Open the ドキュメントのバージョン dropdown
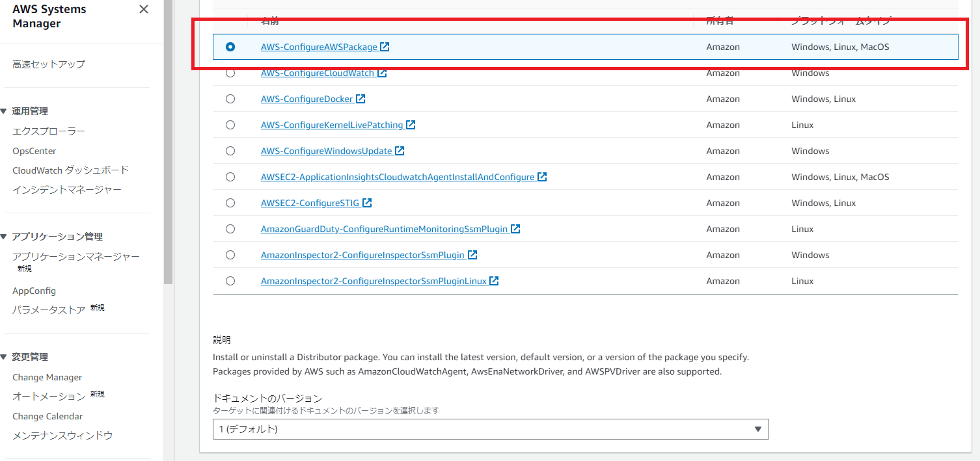Viewport: 980px width, 461px height. (491, 429)
